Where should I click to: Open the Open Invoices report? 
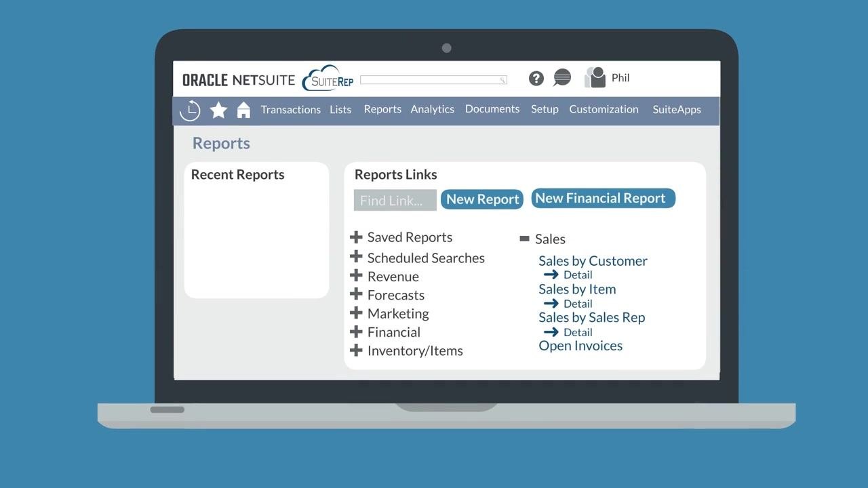[x=580, y=346]
